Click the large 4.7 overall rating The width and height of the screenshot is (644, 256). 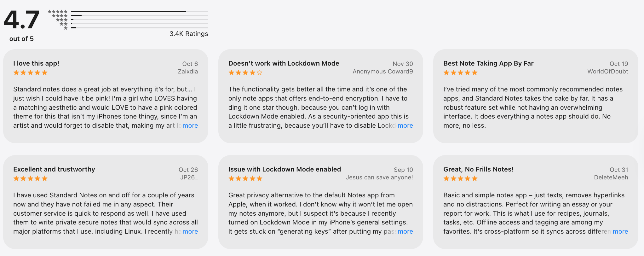click(x=21, y=20)
